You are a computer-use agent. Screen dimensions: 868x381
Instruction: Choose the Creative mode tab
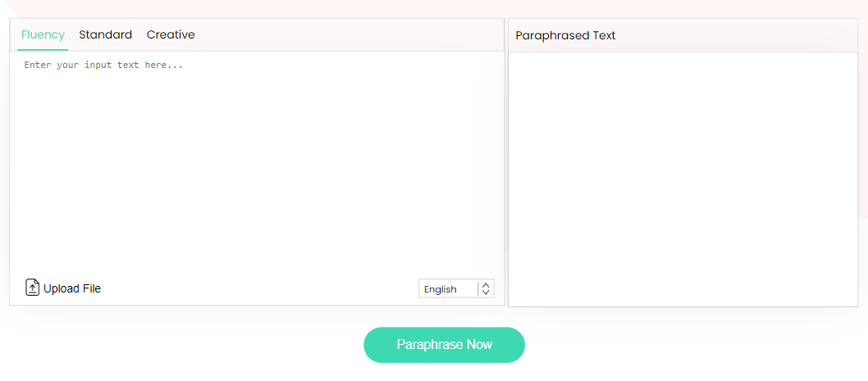[171, 34]
